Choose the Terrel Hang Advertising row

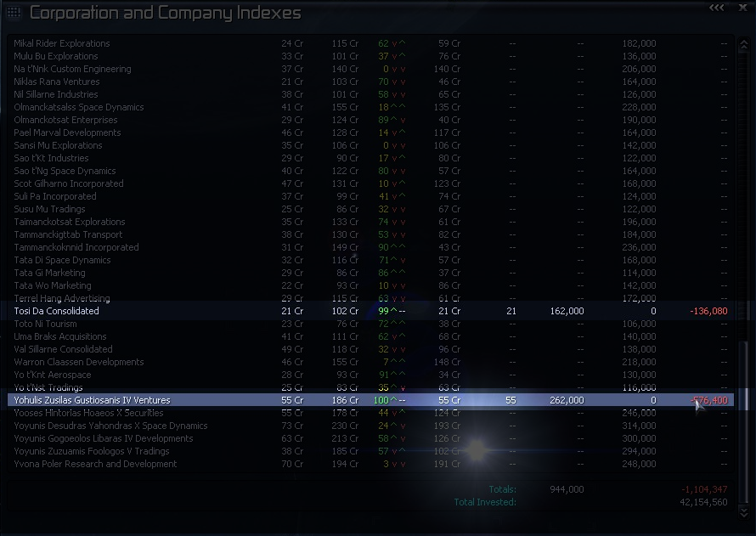[x=62, y=298]
